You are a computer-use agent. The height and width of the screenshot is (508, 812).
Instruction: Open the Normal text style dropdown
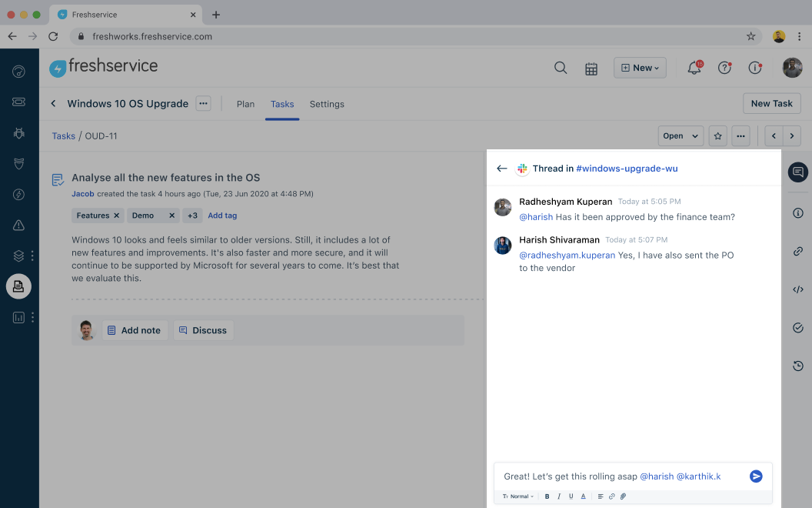(x=517, y=496)
